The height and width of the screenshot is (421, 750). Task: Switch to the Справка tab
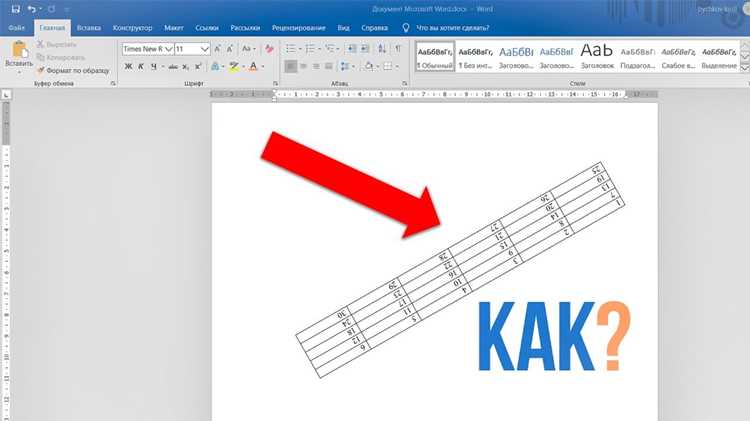374,28
